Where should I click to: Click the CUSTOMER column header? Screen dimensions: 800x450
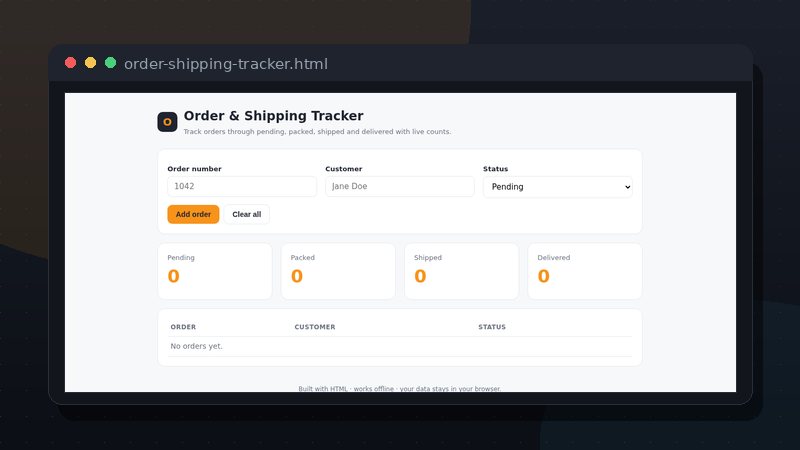pos(315,327)
